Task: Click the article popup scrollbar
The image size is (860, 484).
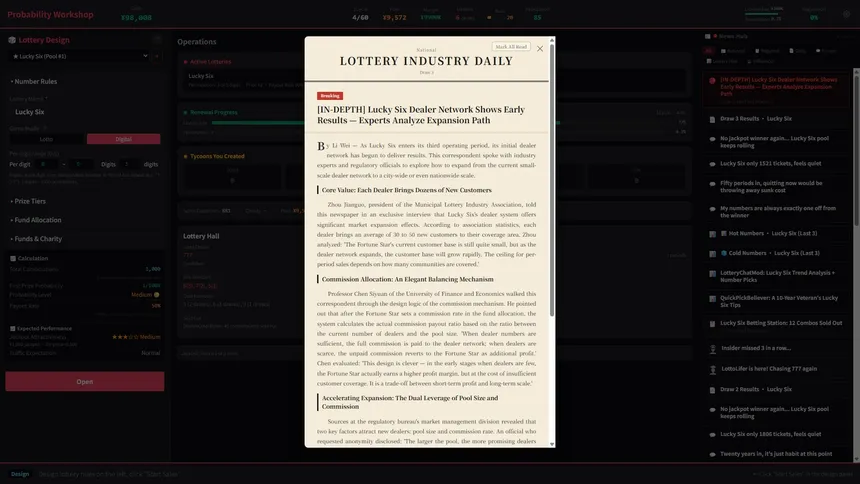Action: [x=552, y=181]
